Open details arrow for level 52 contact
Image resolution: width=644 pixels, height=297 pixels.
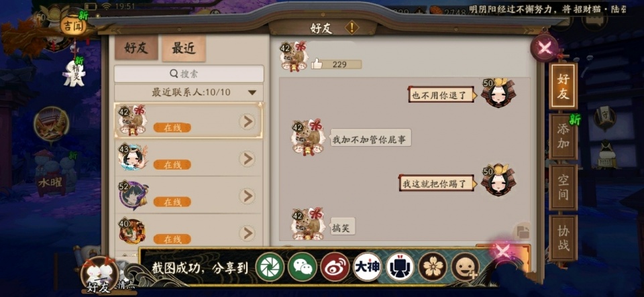click(x=248, y=196)
